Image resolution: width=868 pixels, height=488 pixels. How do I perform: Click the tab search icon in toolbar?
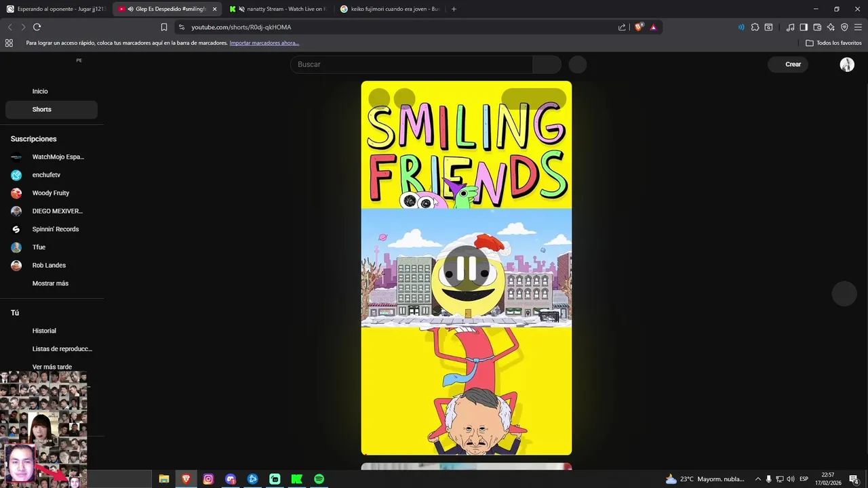(x=768, y=27)
